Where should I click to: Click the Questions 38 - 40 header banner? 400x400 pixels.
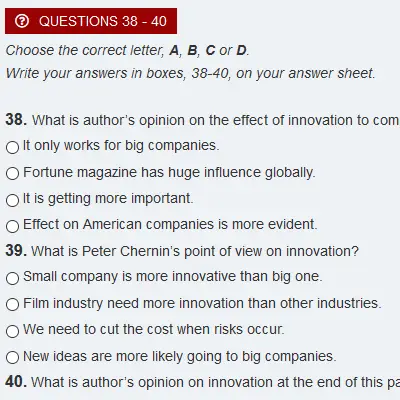coord(91,21)
